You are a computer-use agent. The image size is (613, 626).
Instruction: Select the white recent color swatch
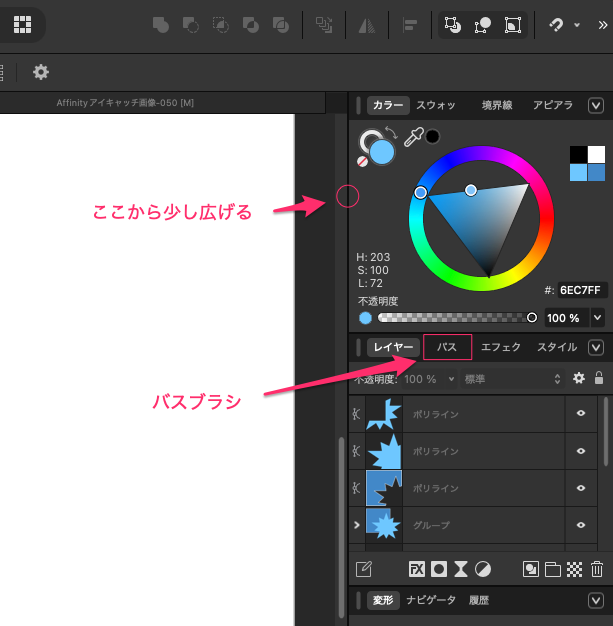pos(596,154)
